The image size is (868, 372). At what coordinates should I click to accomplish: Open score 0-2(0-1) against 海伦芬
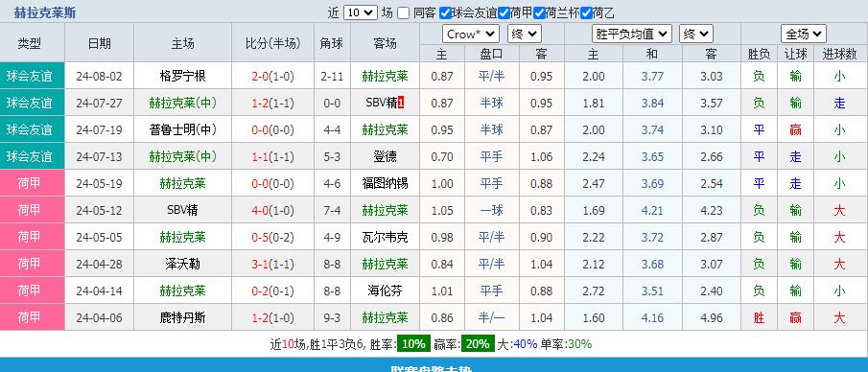(273, 291)
